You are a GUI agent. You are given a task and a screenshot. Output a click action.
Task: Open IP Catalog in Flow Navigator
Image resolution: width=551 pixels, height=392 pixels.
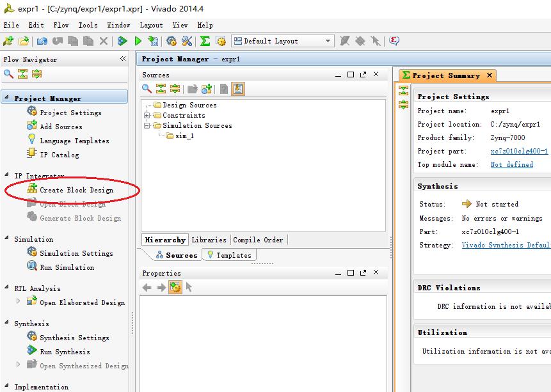pyautogui.click(x=59, y=155)
